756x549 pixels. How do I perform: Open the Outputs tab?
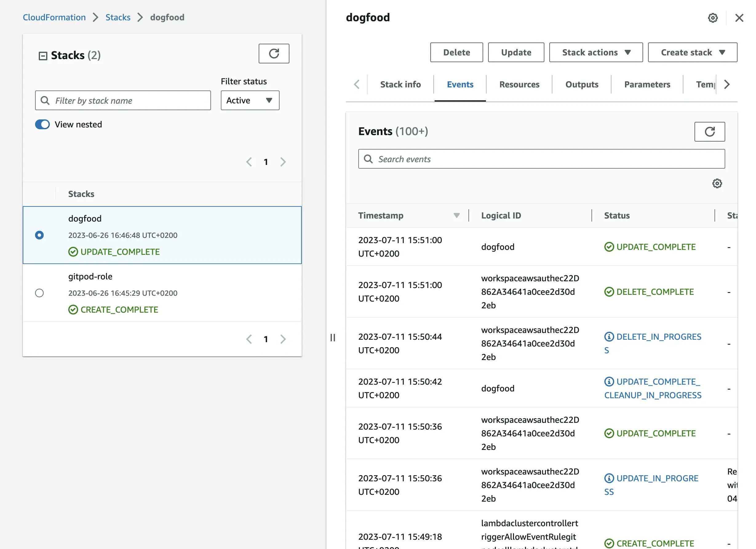[x=581, y=84]
